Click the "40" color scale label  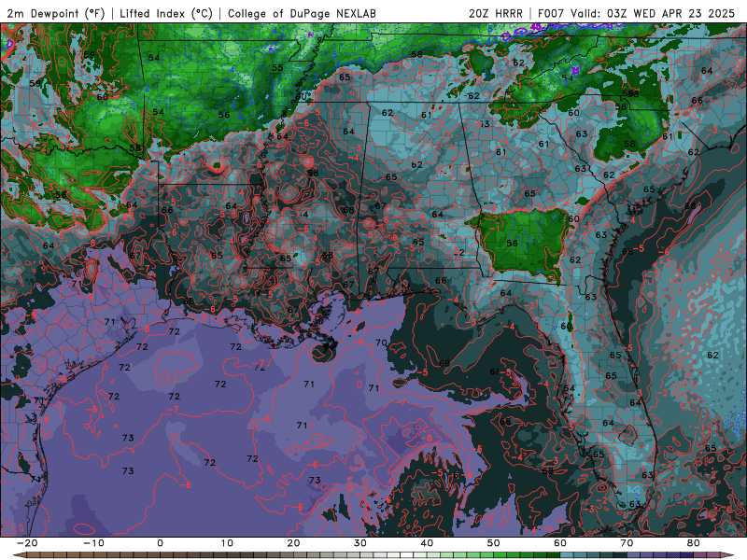point(427,543)
